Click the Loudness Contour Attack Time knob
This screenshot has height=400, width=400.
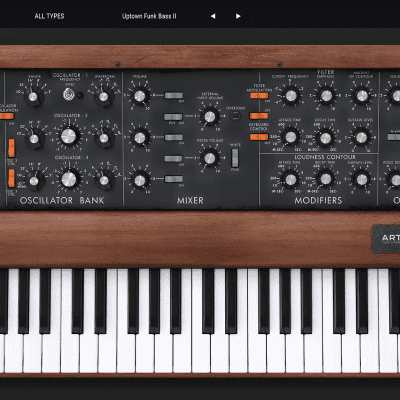[290, 179]
